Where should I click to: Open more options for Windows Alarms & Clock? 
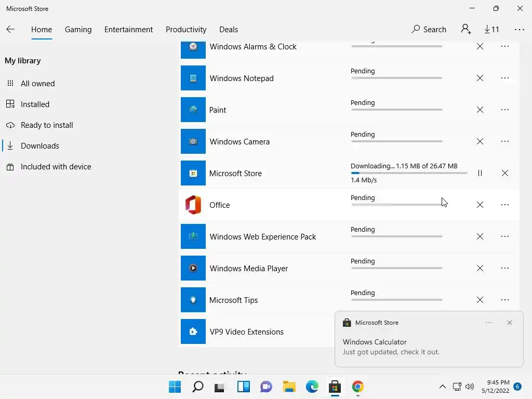505,46
